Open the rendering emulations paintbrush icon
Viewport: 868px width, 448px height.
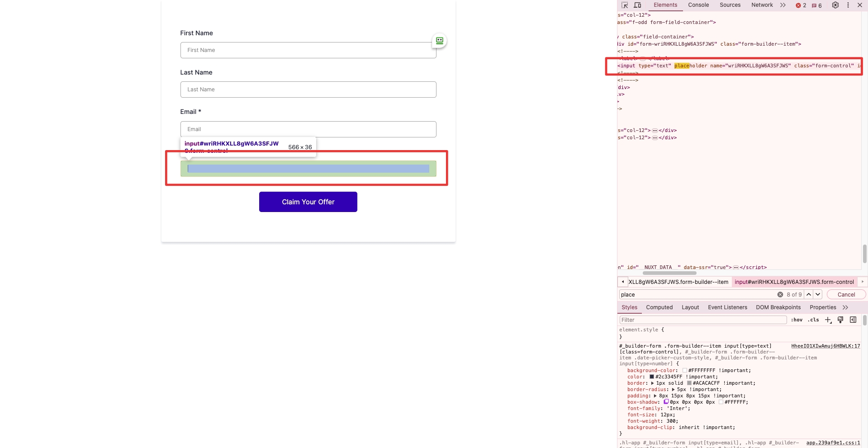click(840, 320)
